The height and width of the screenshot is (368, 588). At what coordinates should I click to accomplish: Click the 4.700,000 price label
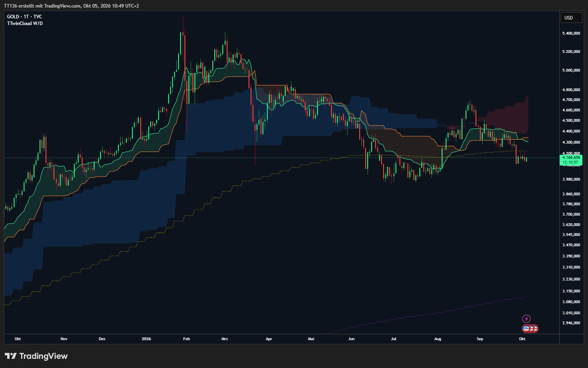coord(571,100)
